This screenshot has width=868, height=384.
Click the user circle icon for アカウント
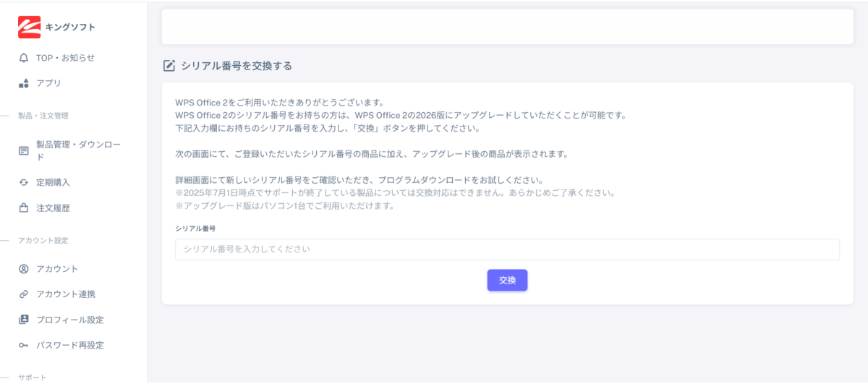(x=24, y=269)
